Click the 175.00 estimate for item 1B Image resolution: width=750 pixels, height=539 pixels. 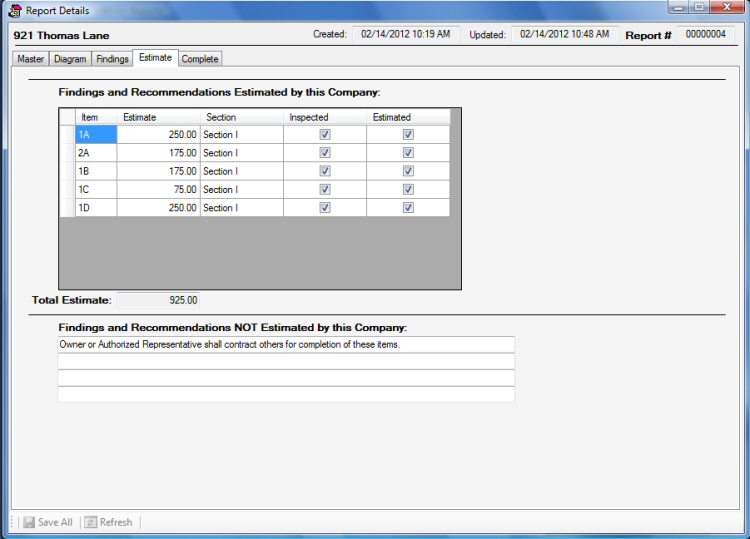click(x=158, y=171)
